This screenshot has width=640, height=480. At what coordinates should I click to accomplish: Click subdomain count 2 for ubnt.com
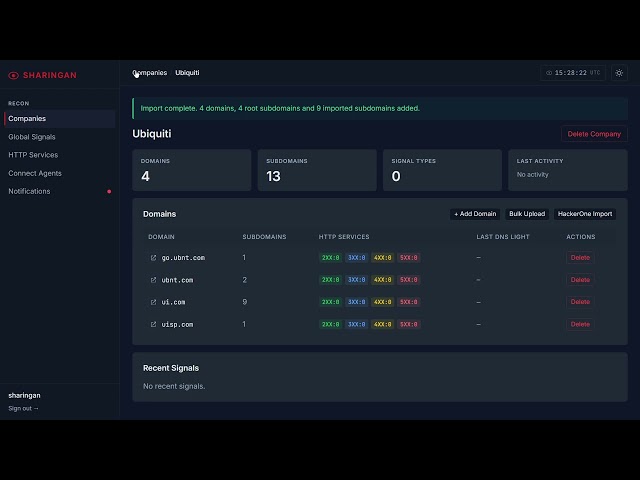pyautogui.click(x=244, y=280)
